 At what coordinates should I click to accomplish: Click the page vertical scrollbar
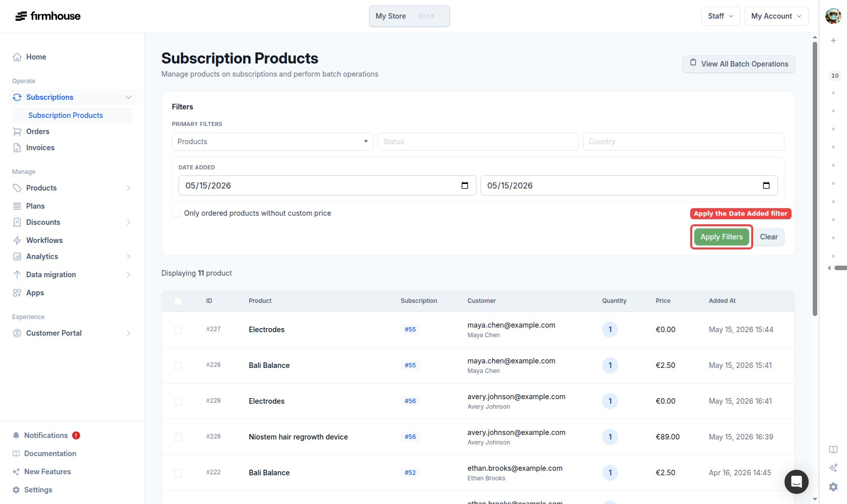815,179
